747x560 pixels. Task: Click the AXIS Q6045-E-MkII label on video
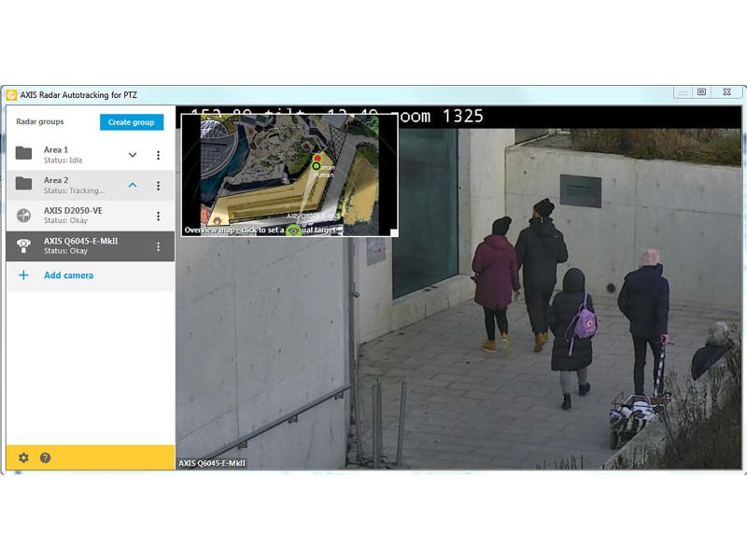[212, 463]
